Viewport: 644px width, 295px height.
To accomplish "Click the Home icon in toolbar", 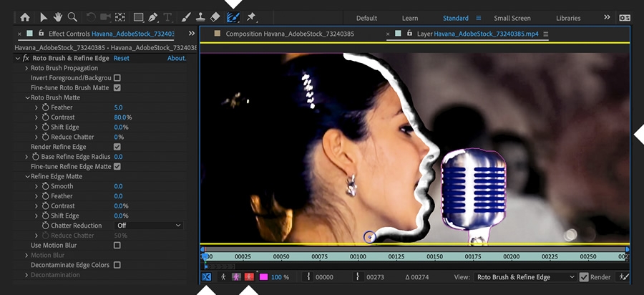I will coord(25,17).
